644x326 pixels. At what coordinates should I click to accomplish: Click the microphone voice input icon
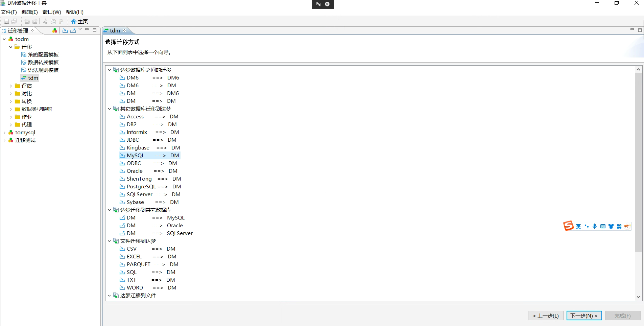595,226
